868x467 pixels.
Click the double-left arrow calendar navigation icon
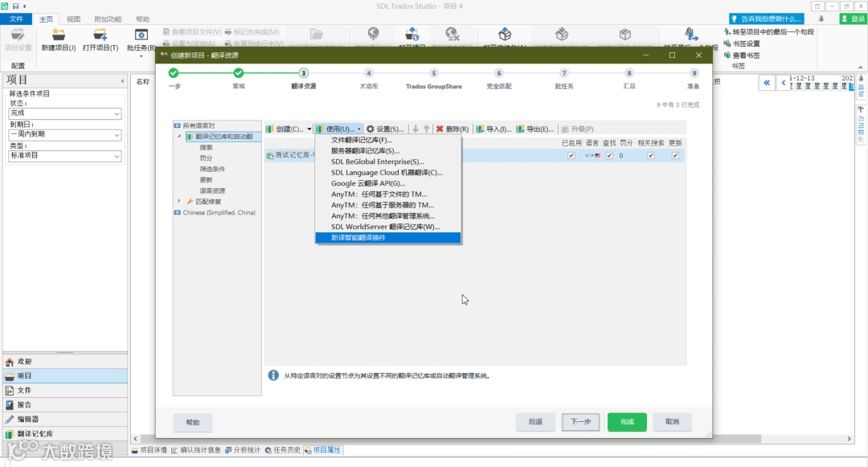coord(767,83)
